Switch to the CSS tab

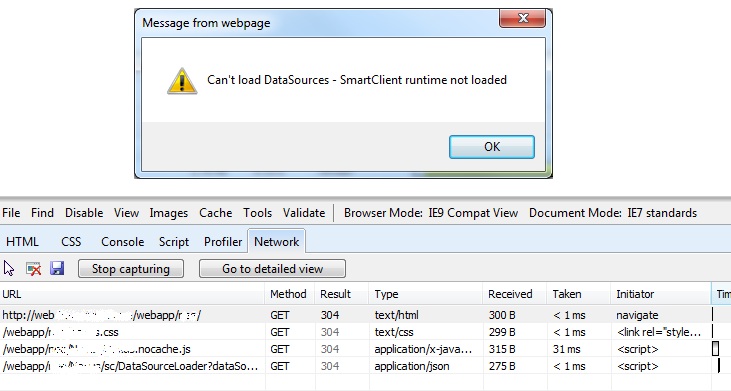71,242
